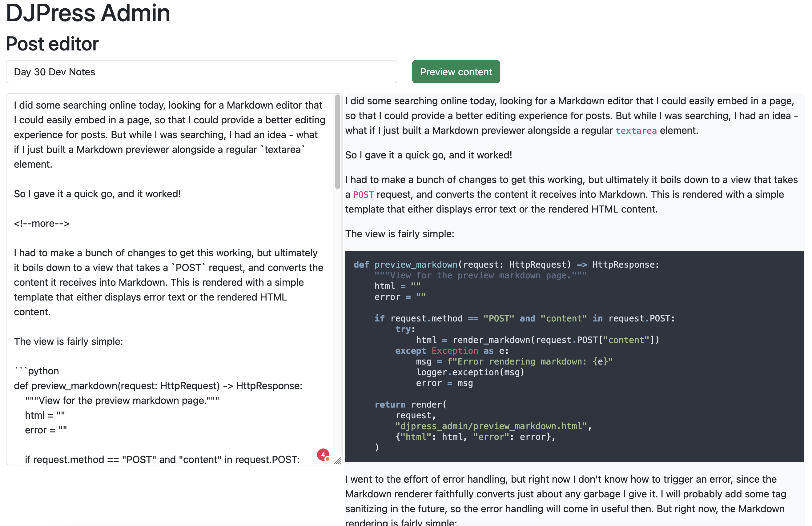The image size is (812, 526).
Task: Click the djpress_admin/preview_markdown.html string
Action: click(491, 426)
